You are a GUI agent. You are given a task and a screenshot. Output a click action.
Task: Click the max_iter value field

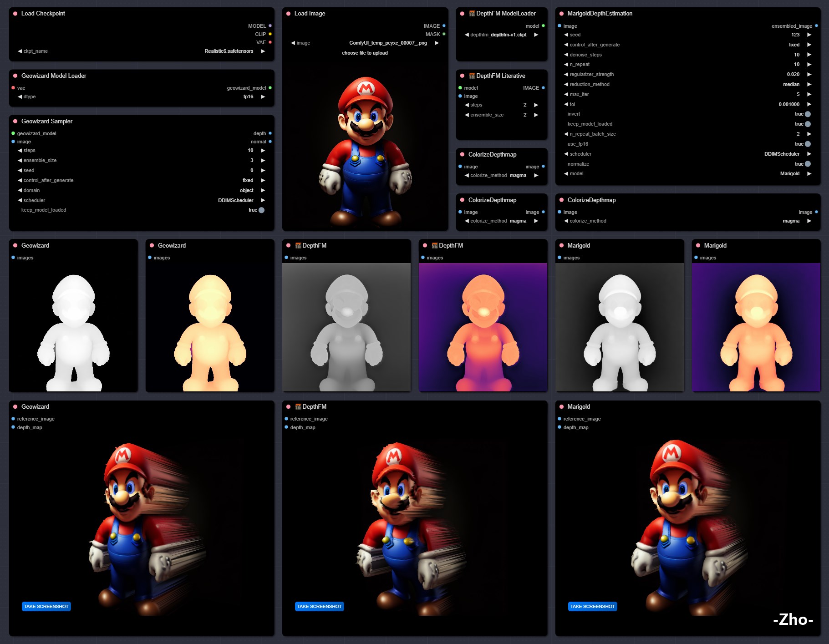[x=688, y=95]
